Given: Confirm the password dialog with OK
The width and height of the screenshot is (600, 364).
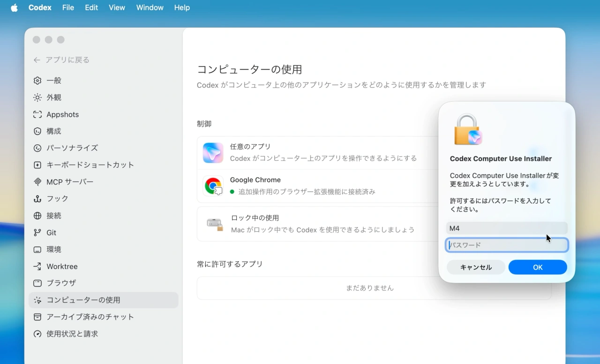Looking at the screenshot, I should (538, 267).
